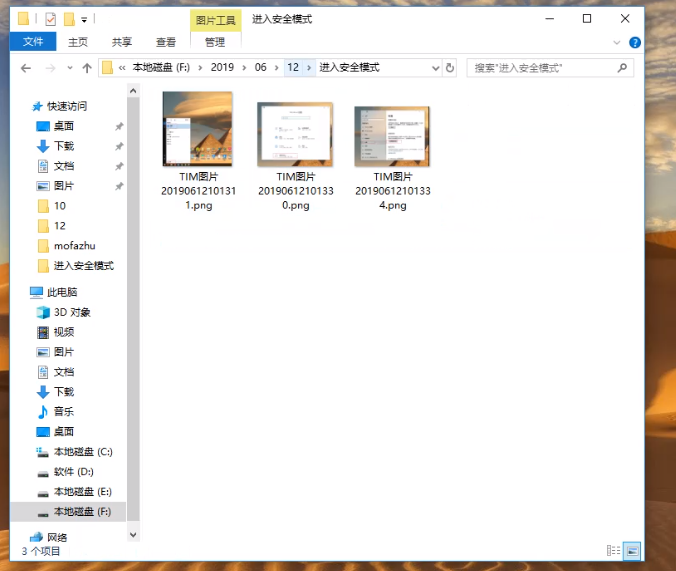Screen dimensions: 676x571
Task: Open 视频 folder under This PC
Action: [x=63, y=332]
